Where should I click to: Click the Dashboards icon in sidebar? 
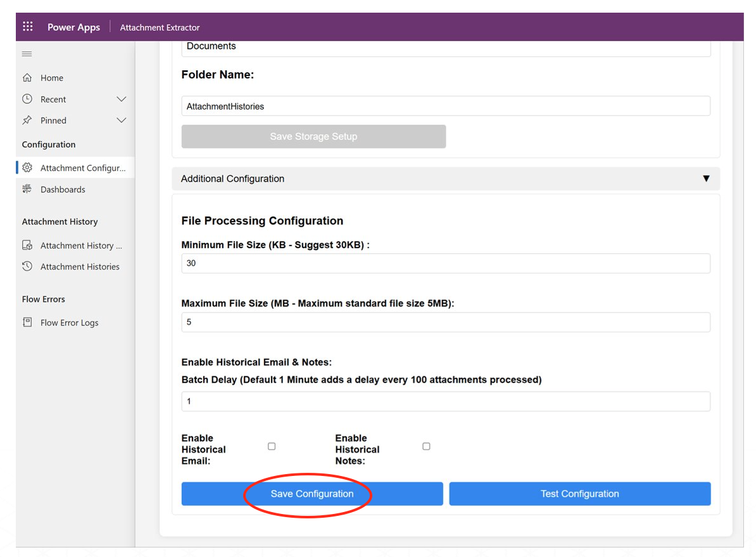[27, 189]
